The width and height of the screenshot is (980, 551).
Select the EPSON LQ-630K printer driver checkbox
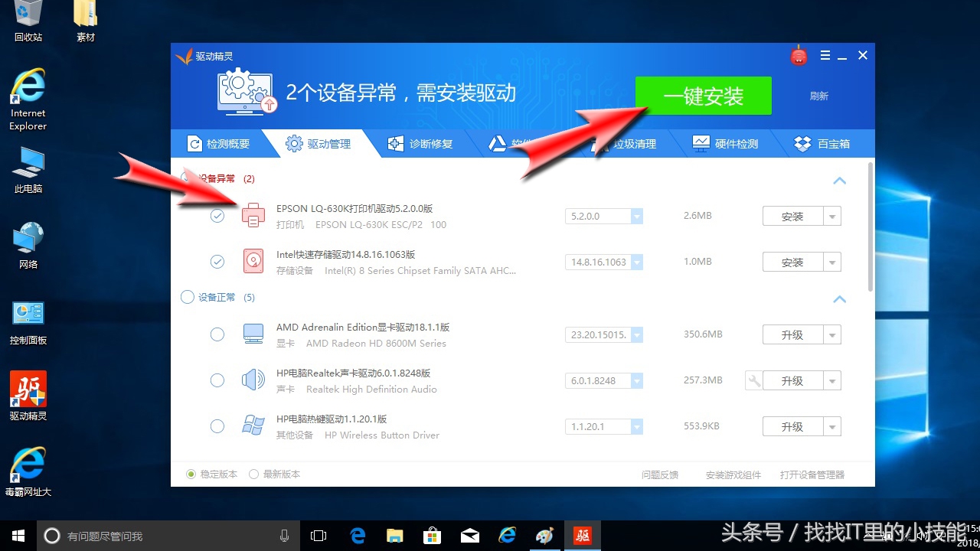click(217, 216)
